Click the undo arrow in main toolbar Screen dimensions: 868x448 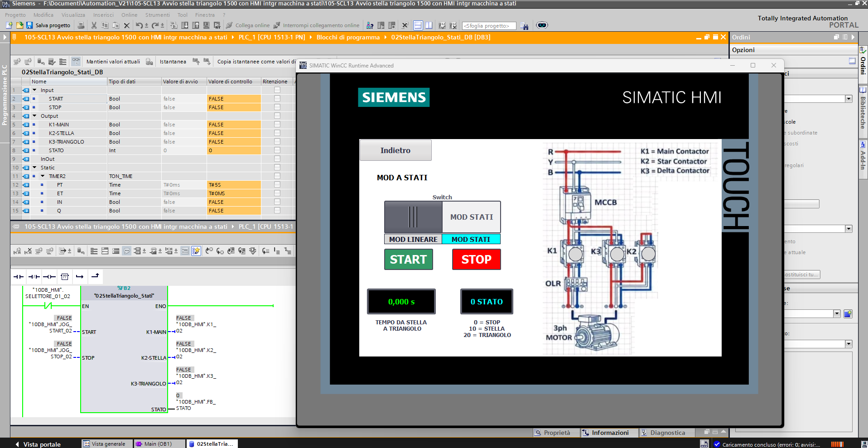coord(139,25)
